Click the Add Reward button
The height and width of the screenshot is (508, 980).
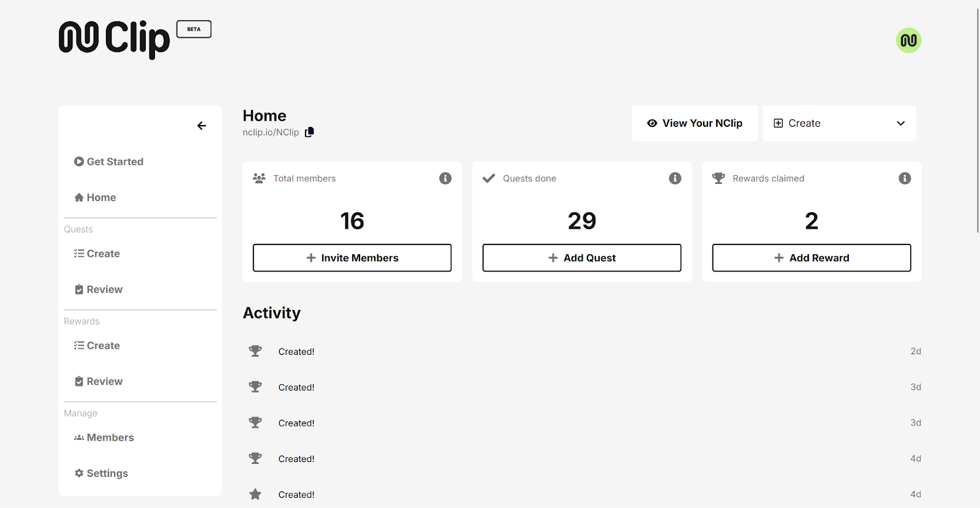coord(812,258)
